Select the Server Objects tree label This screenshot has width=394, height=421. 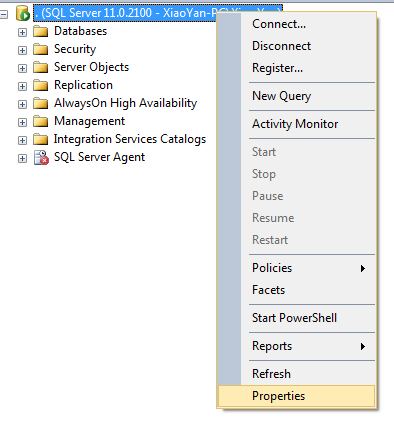click(x=91, y=67)
